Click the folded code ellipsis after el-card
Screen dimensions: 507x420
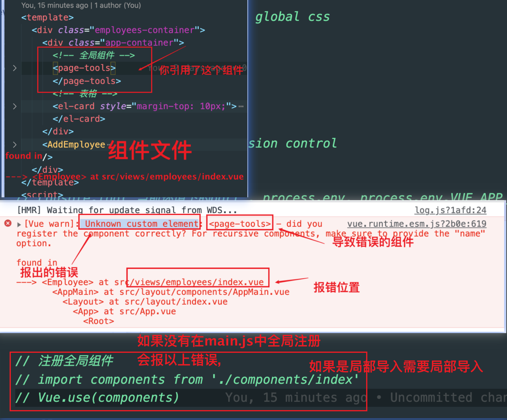point(241,106)
